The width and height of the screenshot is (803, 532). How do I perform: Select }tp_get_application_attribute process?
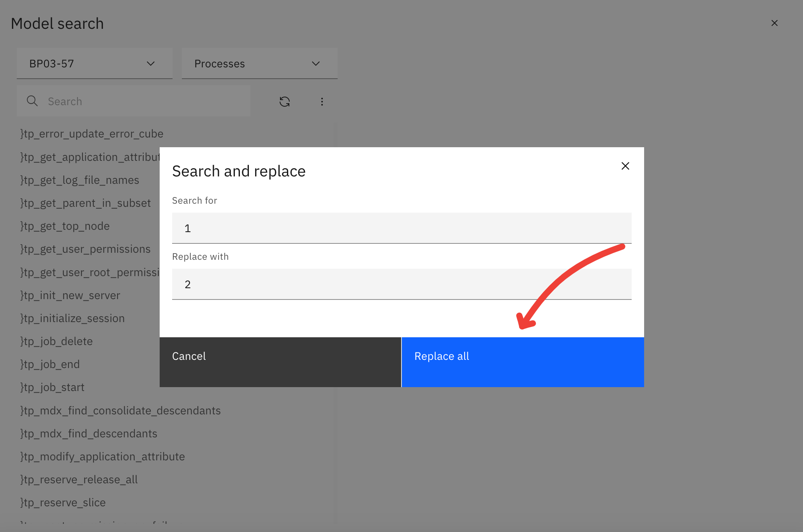(90, 157)
